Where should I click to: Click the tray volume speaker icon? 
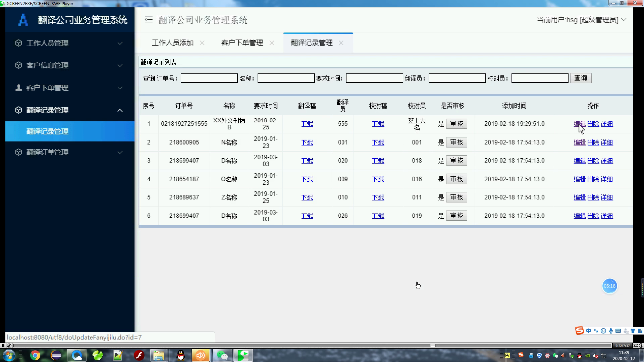(x=596, y=356)
